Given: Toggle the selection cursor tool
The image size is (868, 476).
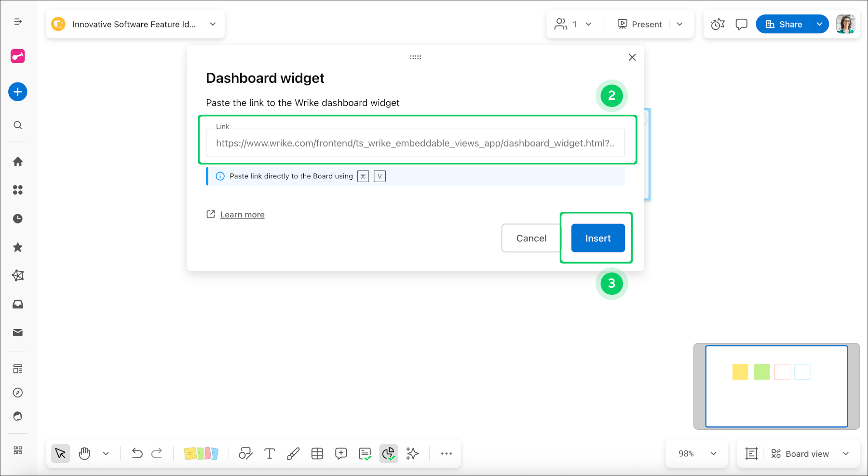Looking at the screenshot, I should click(x=60, y=453).
